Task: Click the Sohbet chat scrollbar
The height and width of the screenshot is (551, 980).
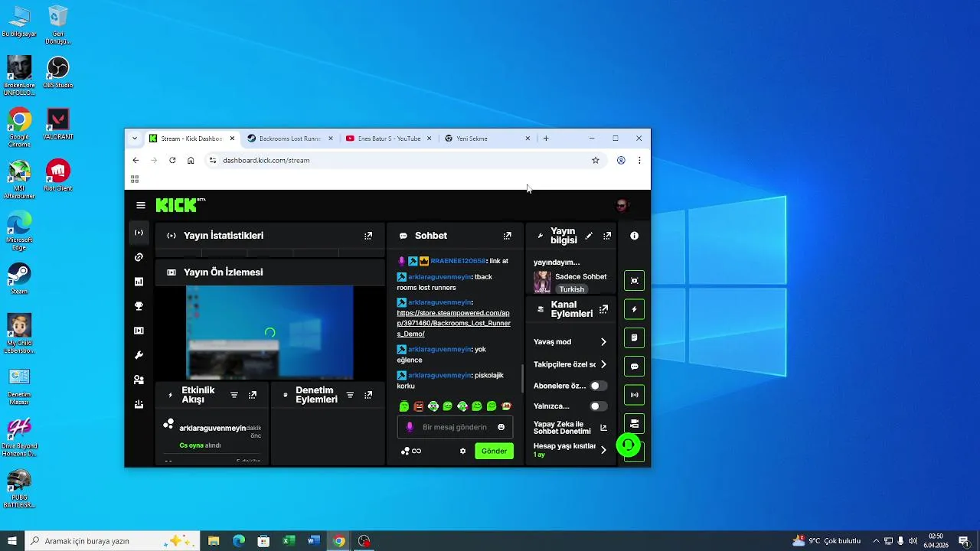Action: coord(523,377)
